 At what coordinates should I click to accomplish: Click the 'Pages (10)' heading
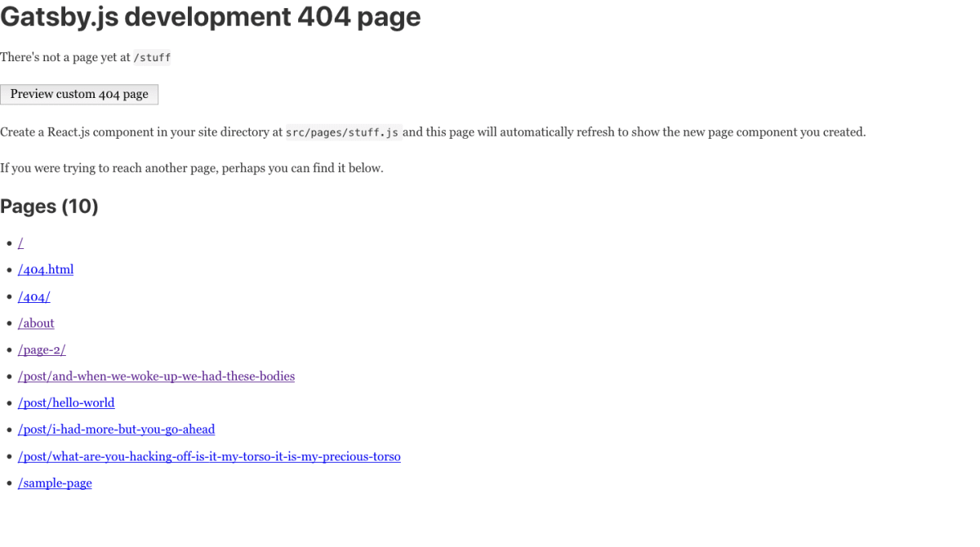49,207
